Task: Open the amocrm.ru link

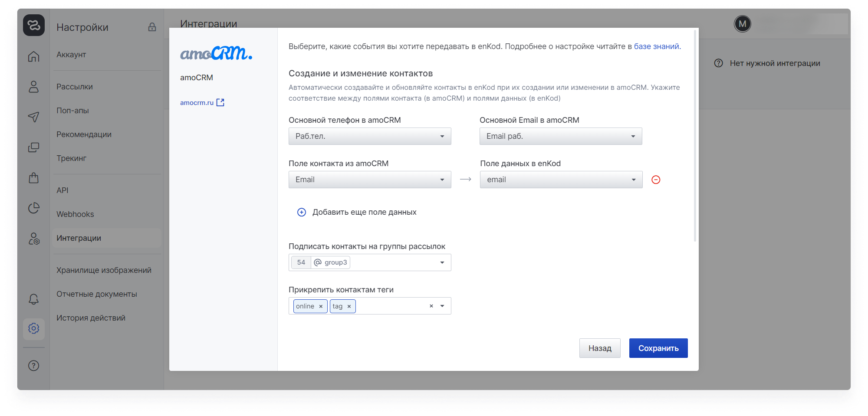Action: (x=197, y=103)
